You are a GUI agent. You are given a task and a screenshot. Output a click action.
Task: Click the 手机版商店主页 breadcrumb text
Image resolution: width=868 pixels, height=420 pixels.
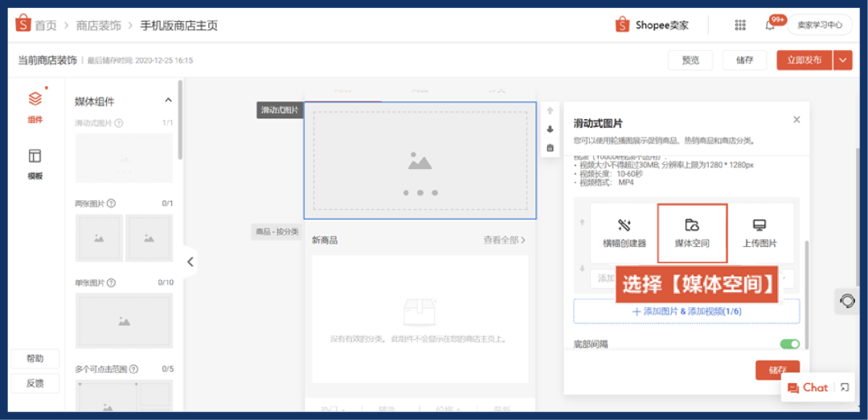[x=178, y=26]
